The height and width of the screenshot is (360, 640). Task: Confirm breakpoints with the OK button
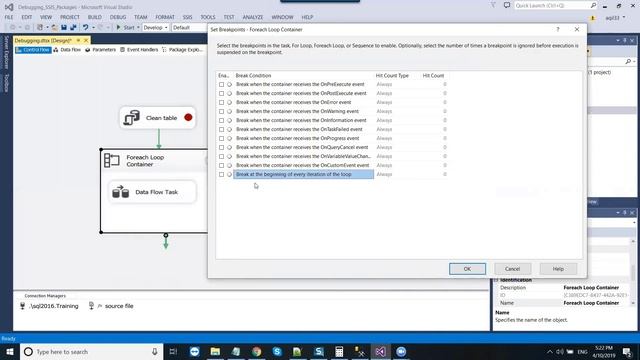coord(467,269)
